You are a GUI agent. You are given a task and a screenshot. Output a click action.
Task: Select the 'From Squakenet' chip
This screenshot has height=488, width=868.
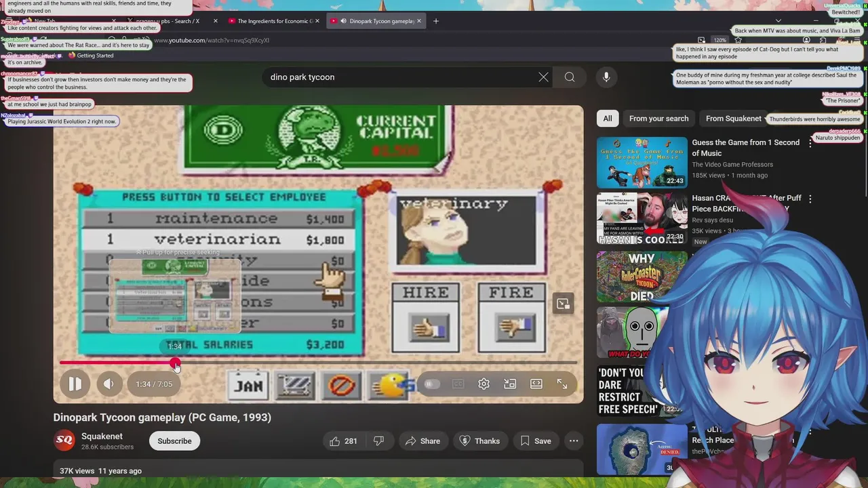tap(733, 119)
